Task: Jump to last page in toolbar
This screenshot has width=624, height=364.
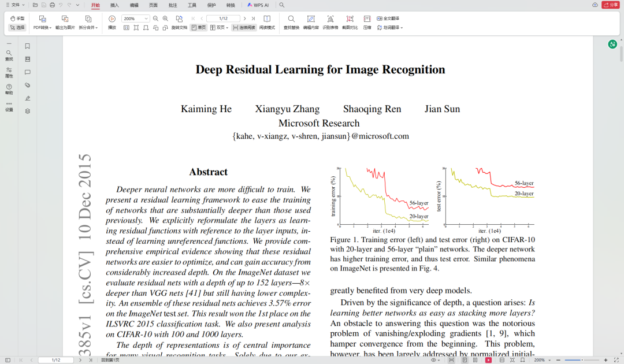Action: coord(253,18)
